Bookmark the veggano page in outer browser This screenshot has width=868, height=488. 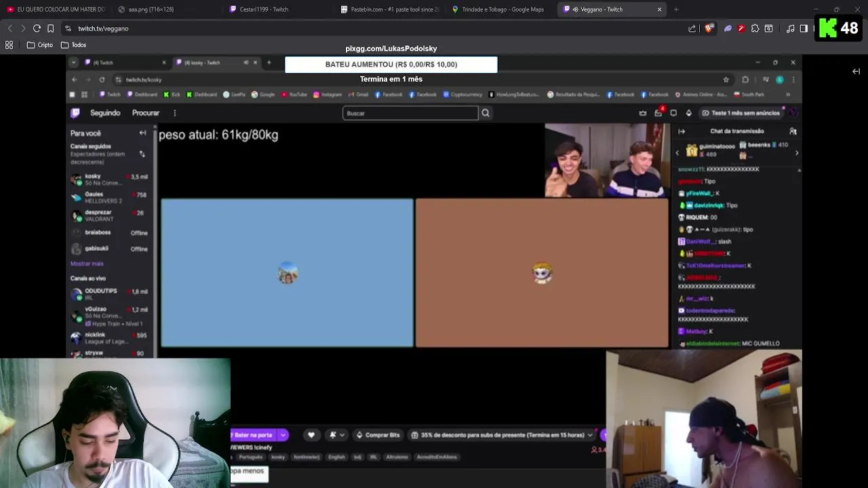pos(50,28)
